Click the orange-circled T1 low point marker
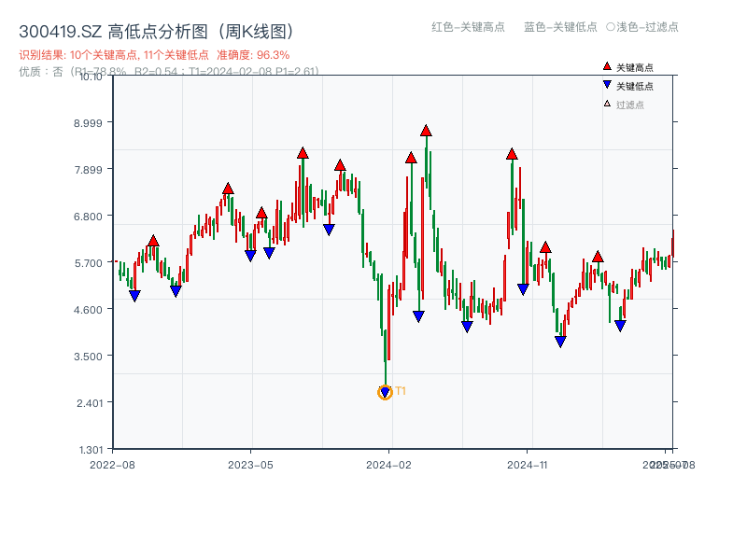Image resolution: width=747 pixels, height=560 pixels. tap(385, 392)
